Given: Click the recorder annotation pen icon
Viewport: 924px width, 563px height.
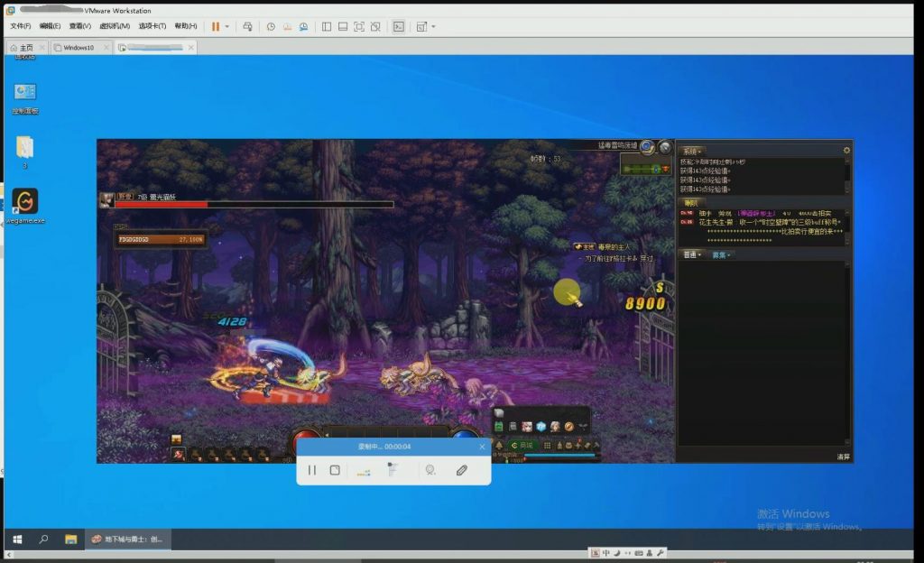Looking at the screenshot, I should tap(462, 470).
